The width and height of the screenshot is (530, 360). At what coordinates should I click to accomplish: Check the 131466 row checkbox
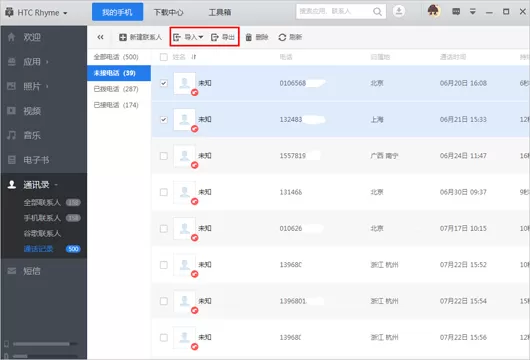164,192
